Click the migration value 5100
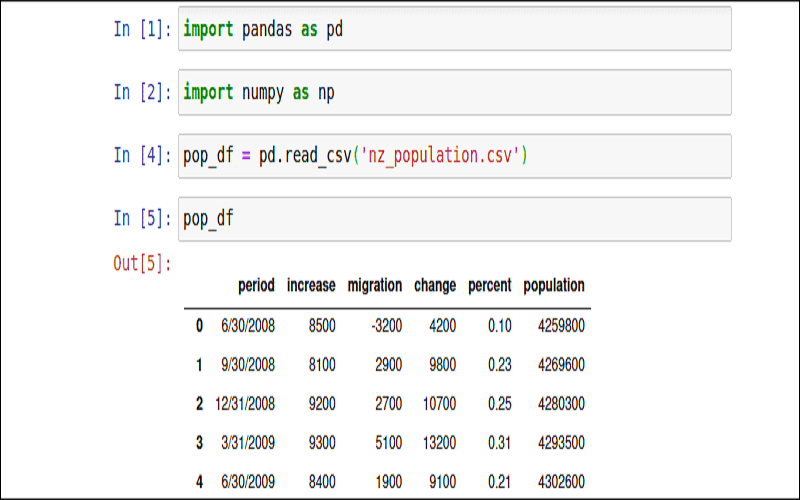 (389, 442)
